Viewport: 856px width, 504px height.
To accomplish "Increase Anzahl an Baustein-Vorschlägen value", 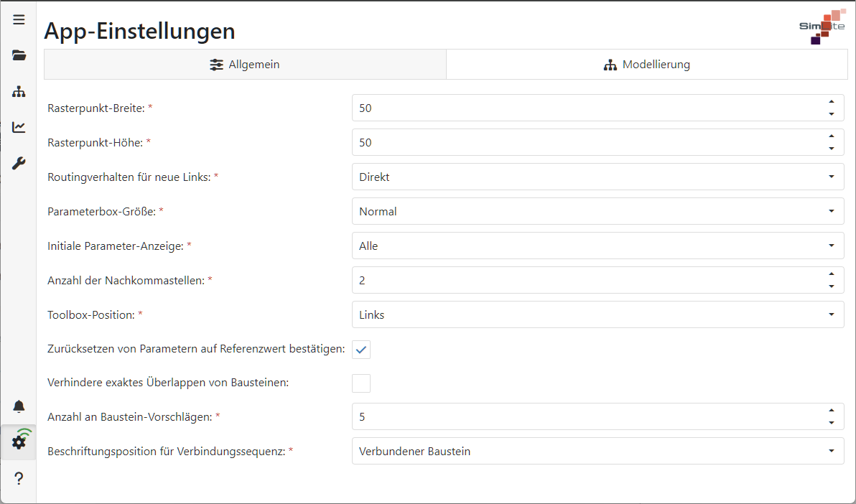I will (x=832, y=411).
